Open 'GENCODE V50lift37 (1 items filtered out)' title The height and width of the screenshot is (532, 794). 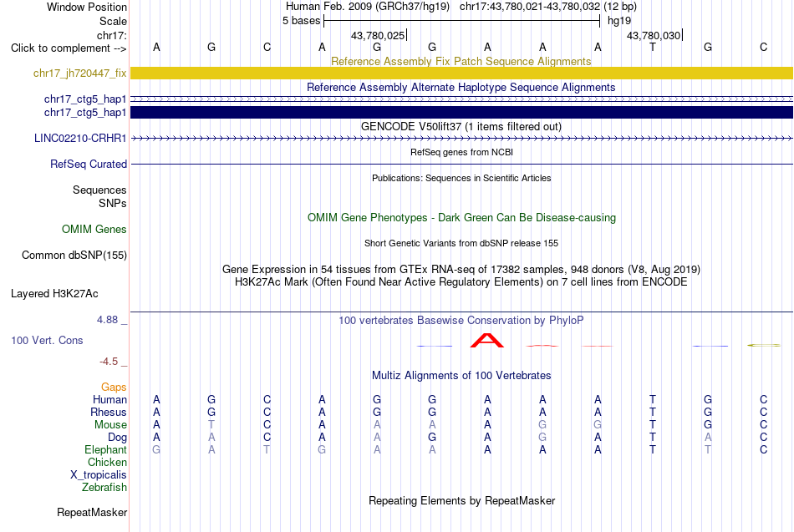[x=461, y=127]
